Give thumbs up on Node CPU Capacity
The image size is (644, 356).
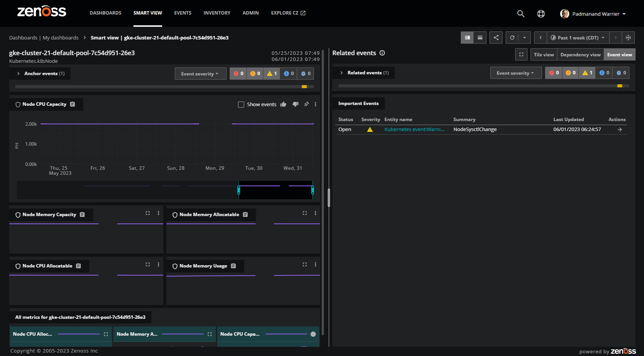pos(283,104)
